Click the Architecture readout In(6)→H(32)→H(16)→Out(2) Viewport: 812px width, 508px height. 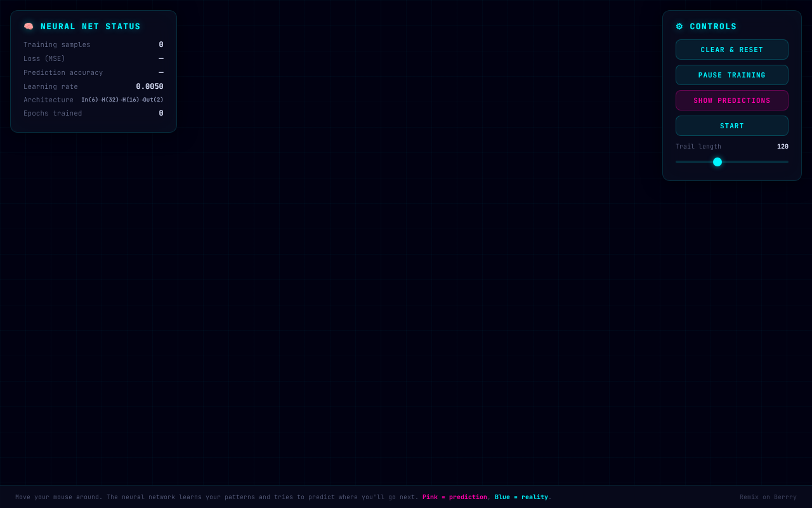[x=122, y=100]
